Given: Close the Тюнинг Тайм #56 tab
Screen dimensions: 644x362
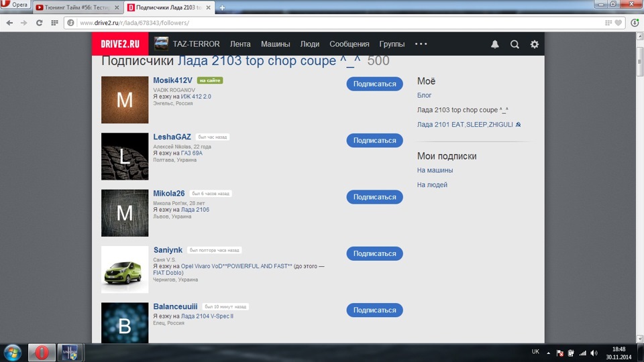Looking at the screenshot, I should 117,7.
